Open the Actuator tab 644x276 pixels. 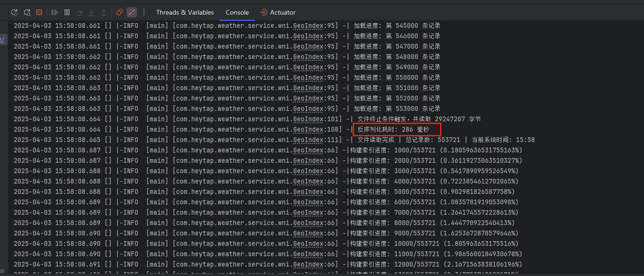point(278,12)
